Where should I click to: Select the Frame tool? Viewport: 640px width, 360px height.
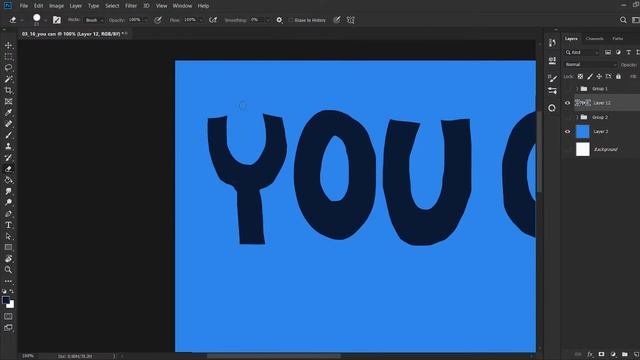[8, 101]
